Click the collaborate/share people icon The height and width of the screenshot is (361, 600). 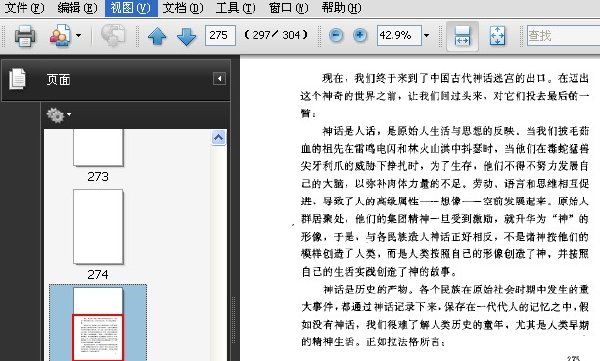(x=60, y=36)
